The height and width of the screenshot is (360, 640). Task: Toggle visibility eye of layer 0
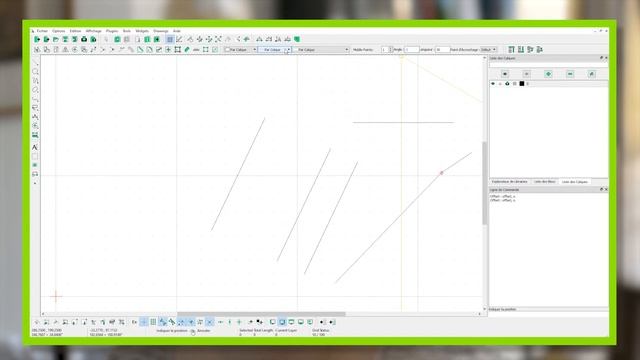493,84
